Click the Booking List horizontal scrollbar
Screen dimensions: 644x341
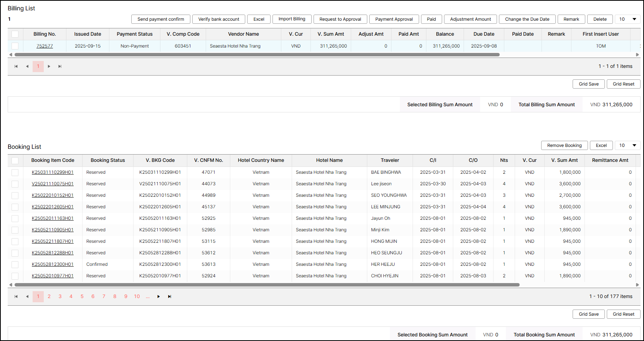point(267,285)
